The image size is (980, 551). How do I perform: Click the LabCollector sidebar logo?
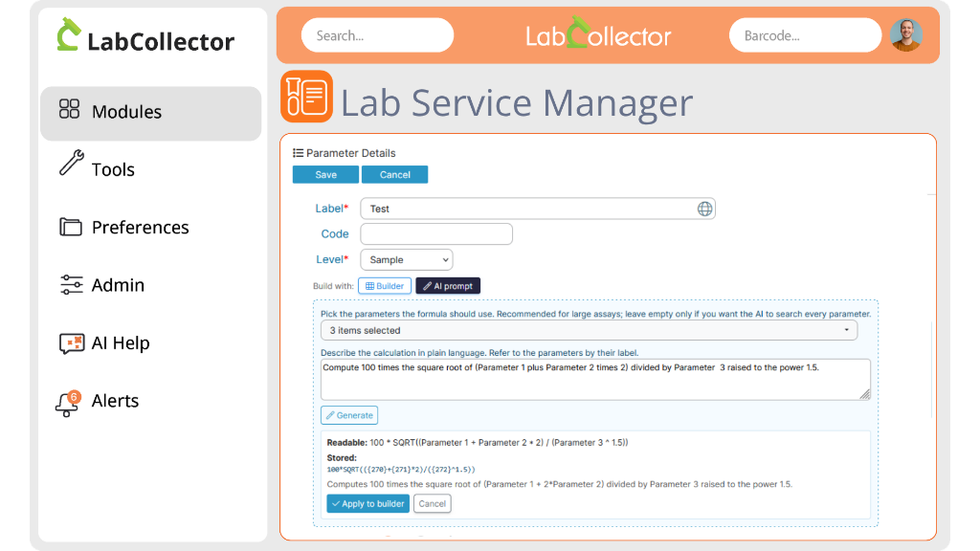(145, 35)
